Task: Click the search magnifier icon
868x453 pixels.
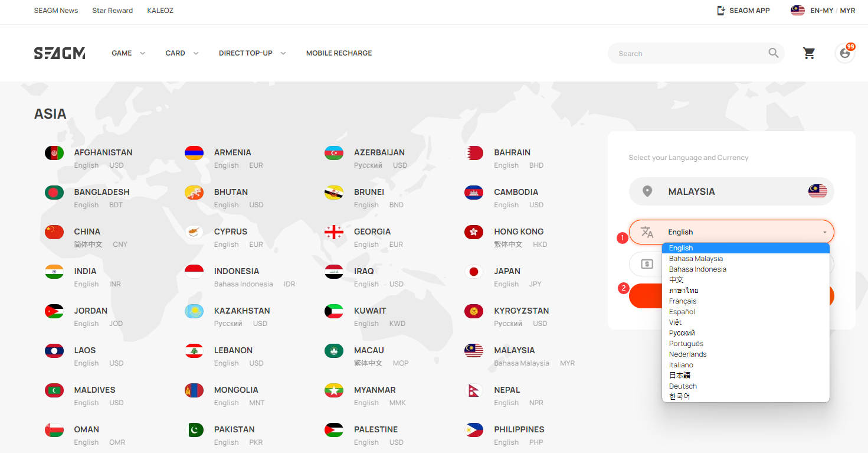Action: tap(774, 53)
